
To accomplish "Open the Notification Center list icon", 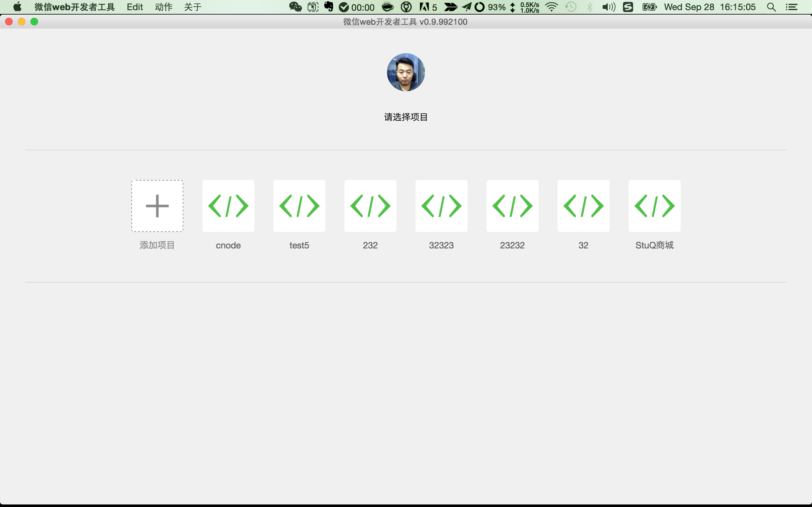I will coord(792,7).
